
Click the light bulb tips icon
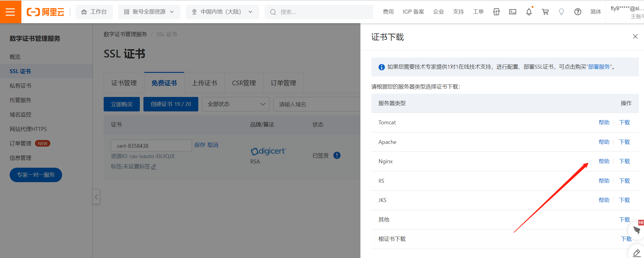561,12
